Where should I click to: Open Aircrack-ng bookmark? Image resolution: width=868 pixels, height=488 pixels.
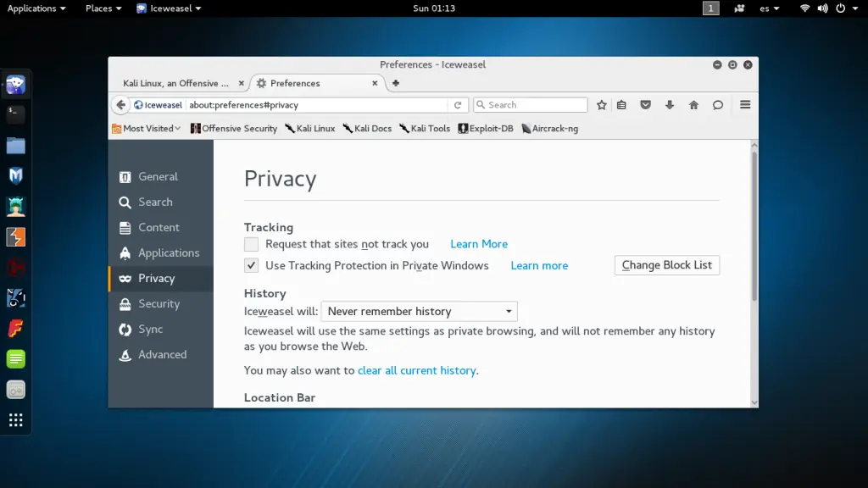549,129
